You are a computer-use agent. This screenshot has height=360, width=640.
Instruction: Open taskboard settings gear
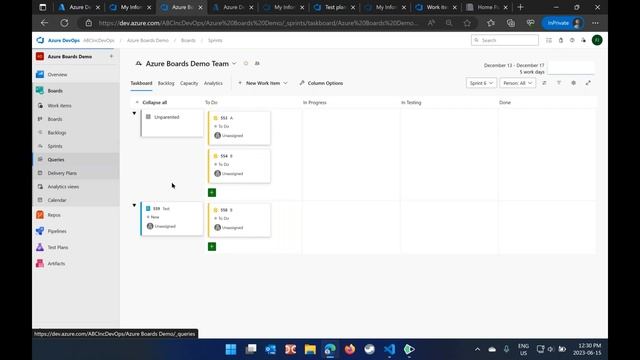573,83
